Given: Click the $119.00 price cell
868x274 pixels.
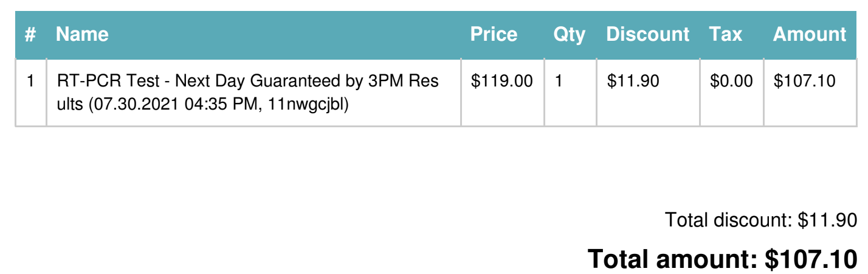Looking at the screenshot, I should click(502, 80).
